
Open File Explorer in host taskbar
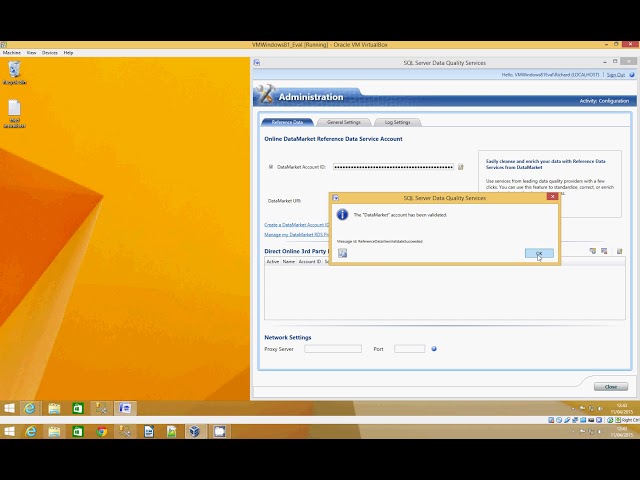(x=54, y=431)
